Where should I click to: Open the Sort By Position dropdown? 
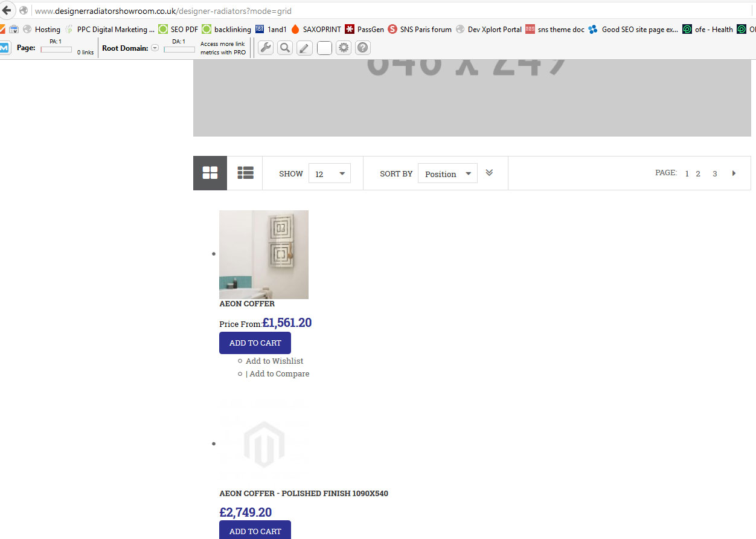coord(447,173)
